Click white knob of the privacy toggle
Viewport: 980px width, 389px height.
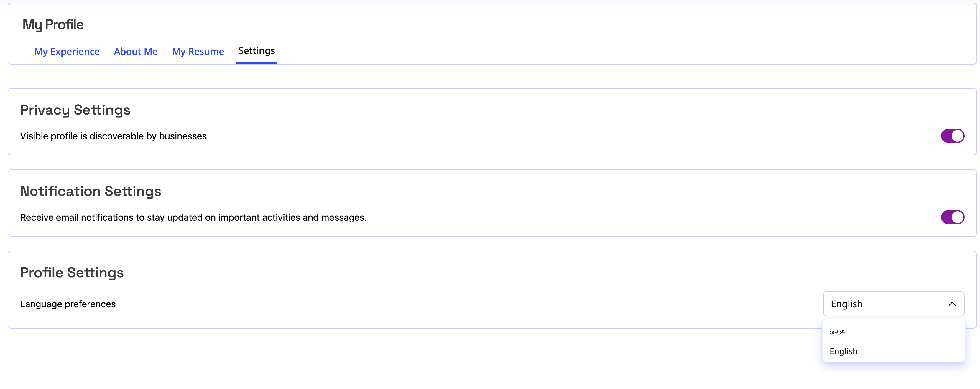[958, 136]
